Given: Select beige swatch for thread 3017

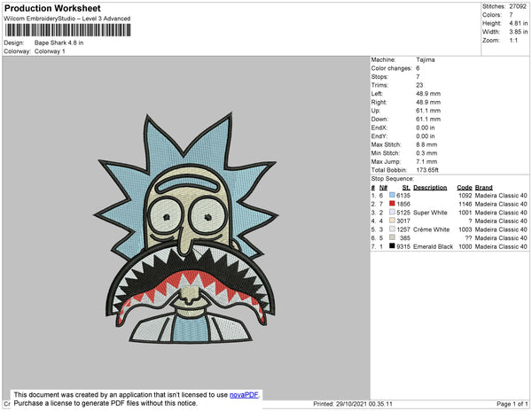Looking at the screenshot, I should coord(392,221).
